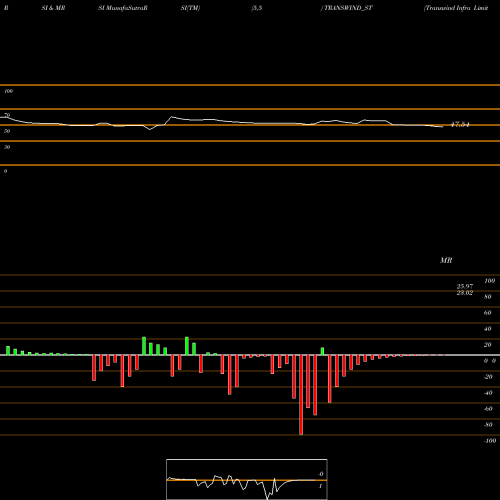Image resolution: width=500 pixels, height=500 pixels.
Task: Click the 'Transwind Infra Limit' company name
Action: 457,8
